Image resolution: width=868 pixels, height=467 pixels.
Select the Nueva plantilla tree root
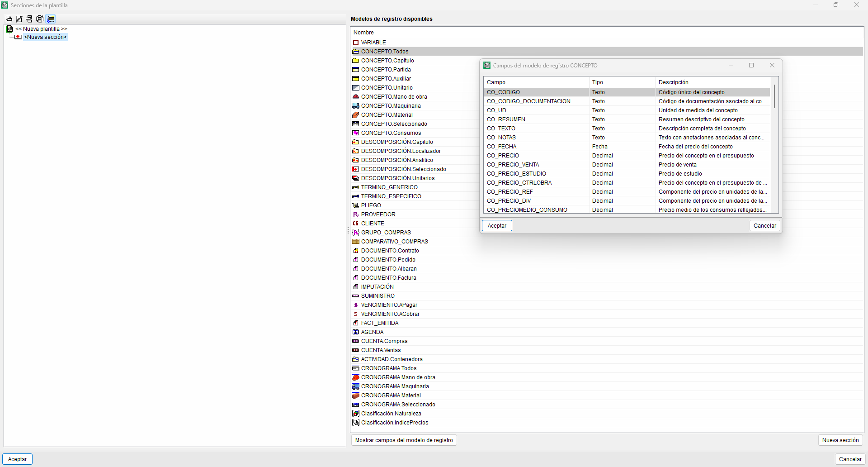pyautogui.click(x=42, y=29)
